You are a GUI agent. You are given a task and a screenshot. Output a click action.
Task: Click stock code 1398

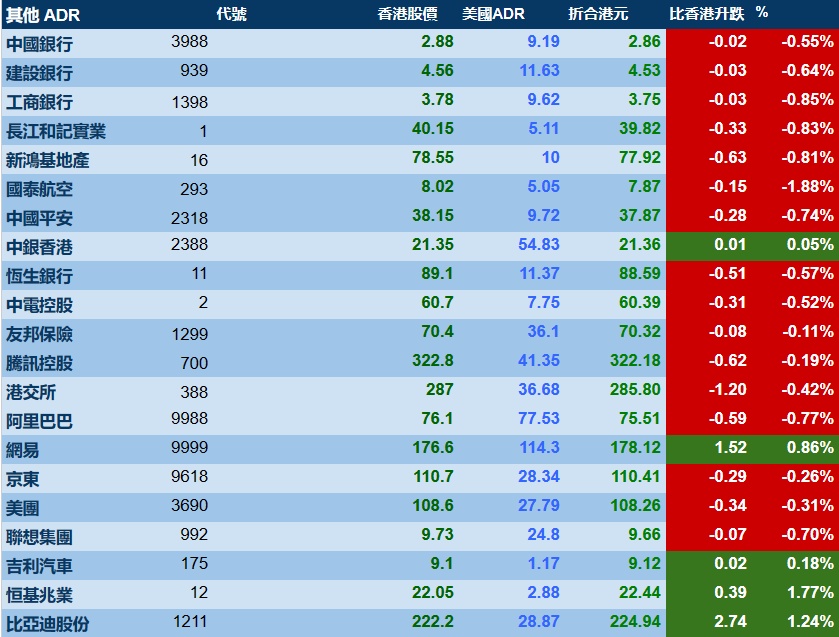189,102
